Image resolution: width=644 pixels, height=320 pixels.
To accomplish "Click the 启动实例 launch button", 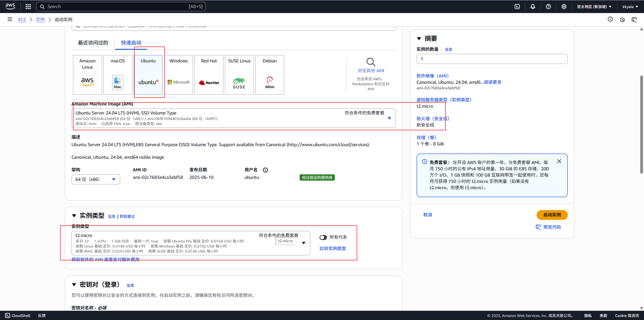I will tap(552, 215).
